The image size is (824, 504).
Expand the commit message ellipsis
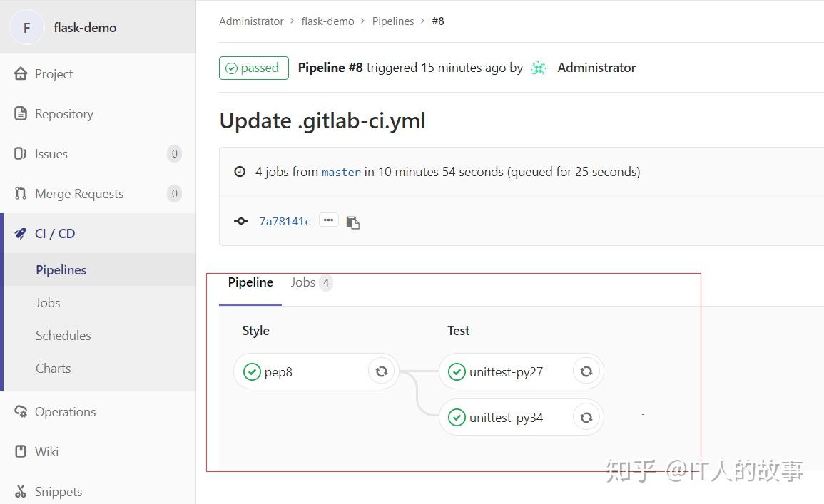pyautogui.click(x=328, y=220)
